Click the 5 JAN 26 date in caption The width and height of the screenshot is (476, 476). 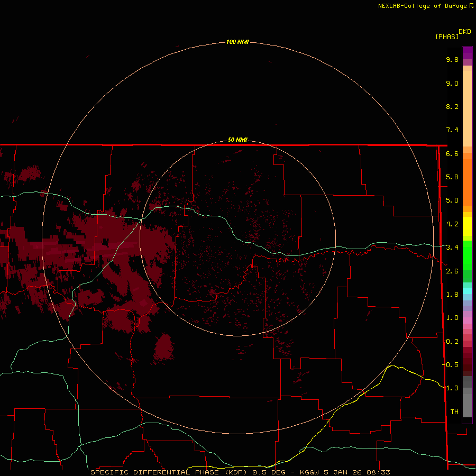tap(342, 472)
